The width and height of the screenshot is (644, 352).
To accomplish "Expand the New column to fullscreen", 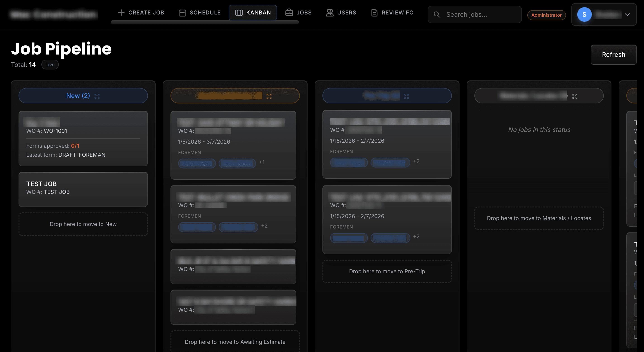I will (x=97, y=96).
